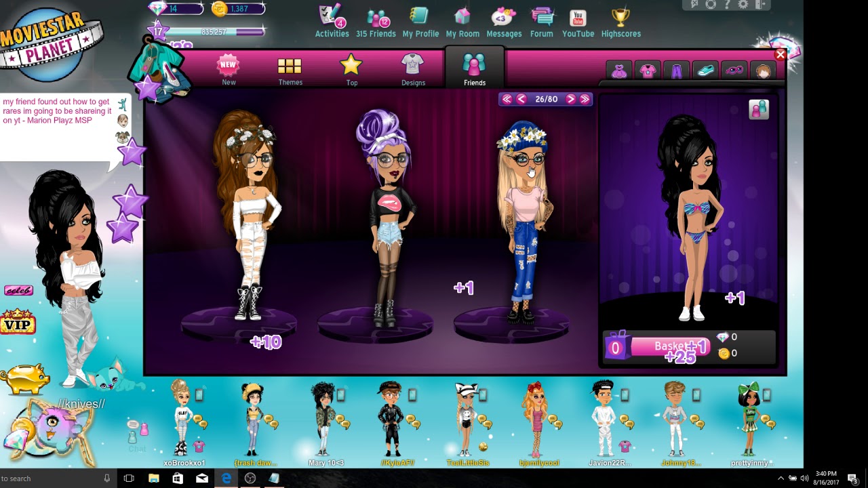Image resolution: width=868 pixels, height=488 pixels.
Task: Open Microsoft Edge in the taskbar
Action: [226, 479]
